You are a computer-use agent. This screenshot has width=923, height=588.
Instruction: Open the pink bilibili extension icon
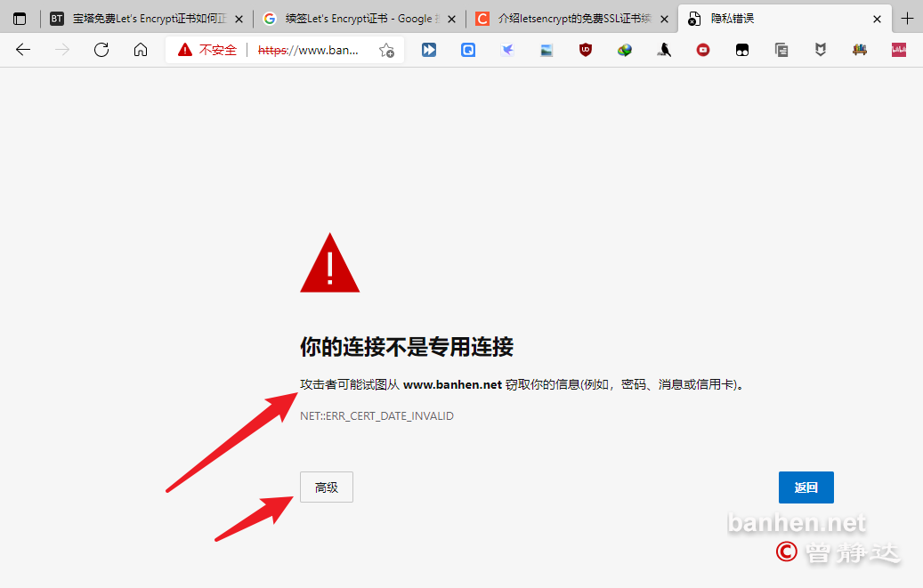tap(899, 50)
